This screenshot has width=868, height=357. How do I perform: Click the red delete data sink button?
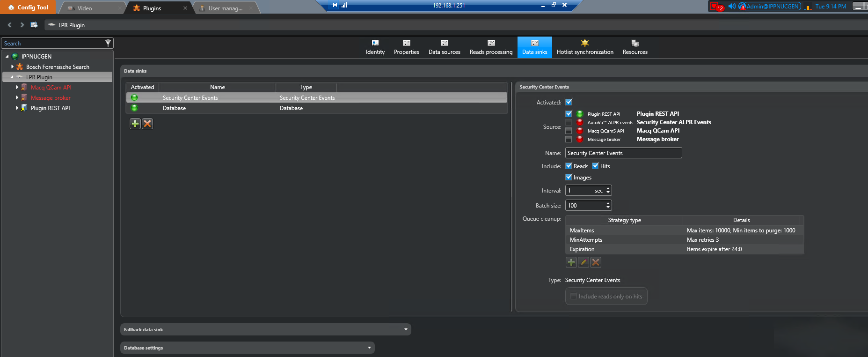tap(147, 124)
